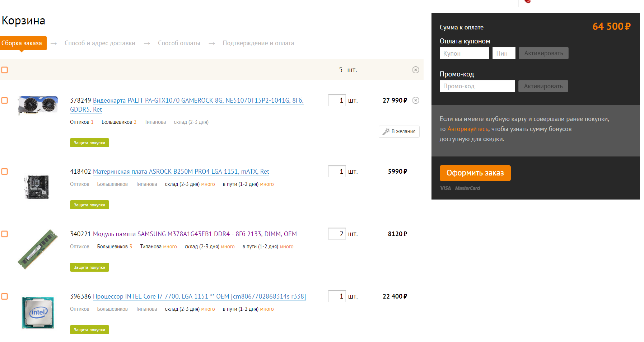View the SAMSUNG memory module thumbnail

point(38,249)
